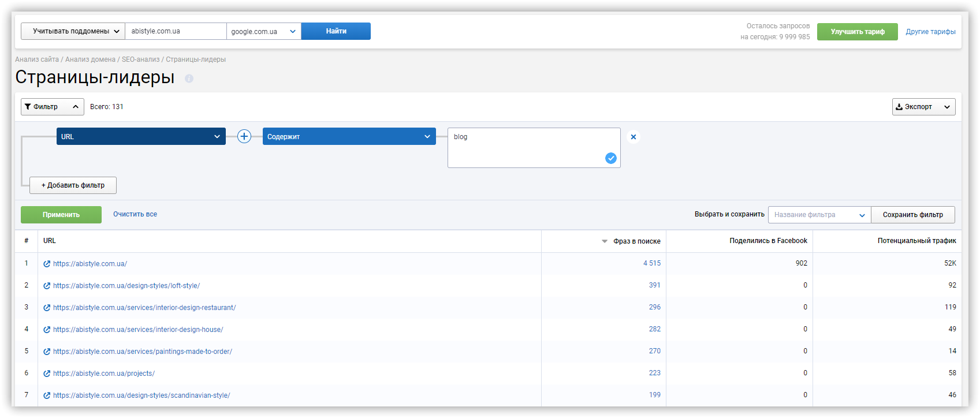Click the plus icon between filter dropdowns
The height and width of the screenshot is (418, 980).
tap(244, 136)
